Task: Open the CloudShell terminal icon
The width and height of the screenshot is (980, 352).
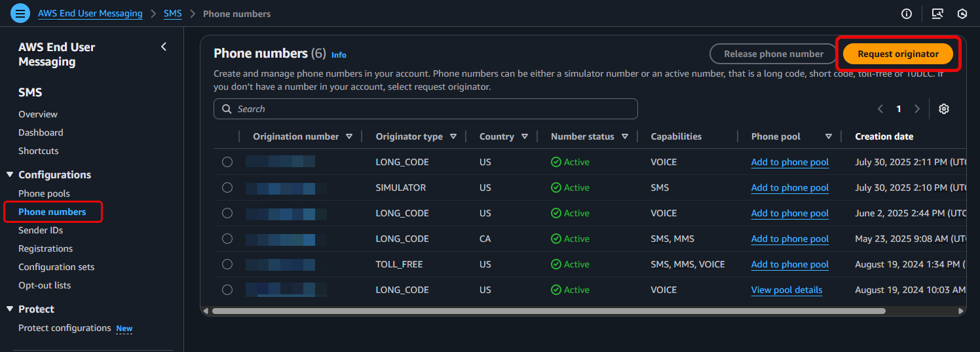Action: point(937,14)
